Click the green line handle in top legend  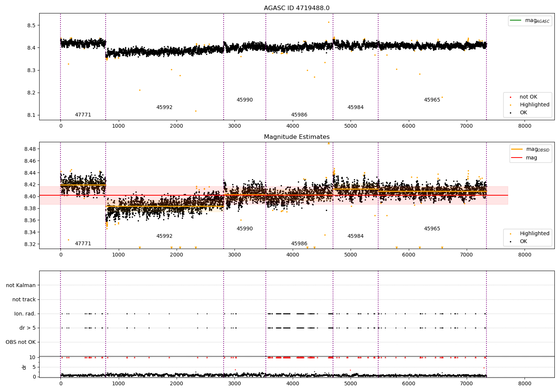coord(516,21)
